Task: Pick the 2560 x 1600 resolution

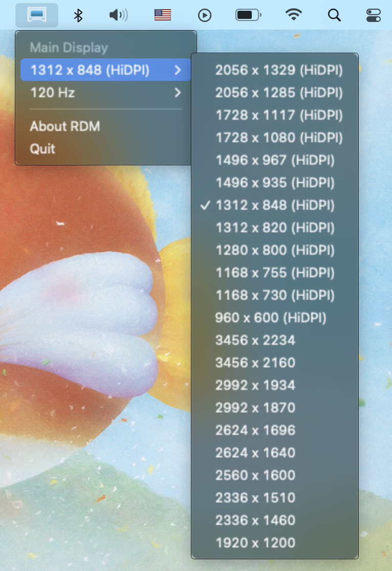Action: [275, 476]
